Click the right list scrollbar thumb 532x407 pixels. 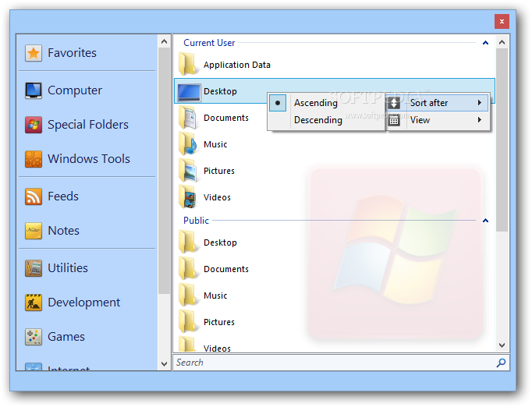(502, 140)
